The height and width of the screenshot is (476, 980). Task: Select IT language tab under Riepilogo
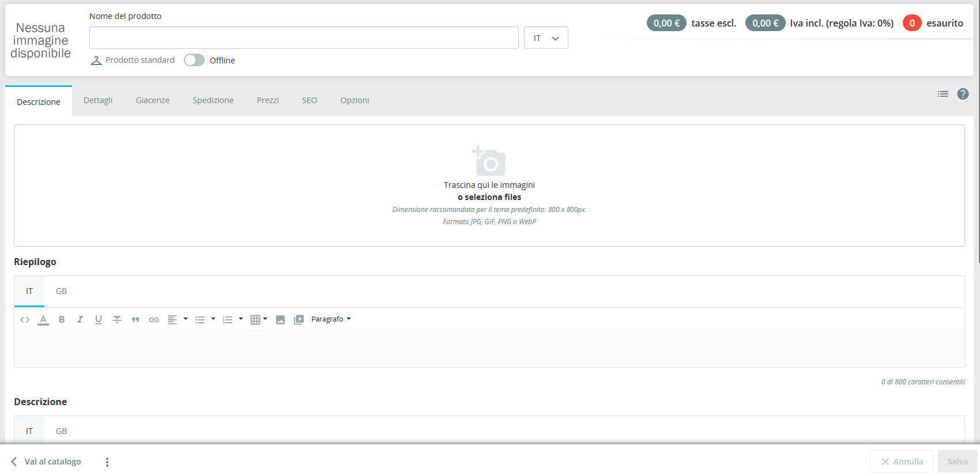[29, 291]
